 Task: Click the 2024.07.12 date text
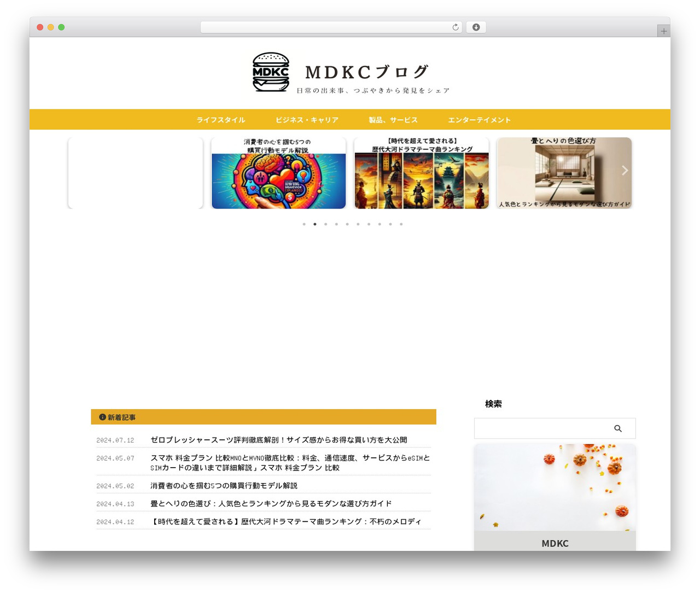coord(115,440)
